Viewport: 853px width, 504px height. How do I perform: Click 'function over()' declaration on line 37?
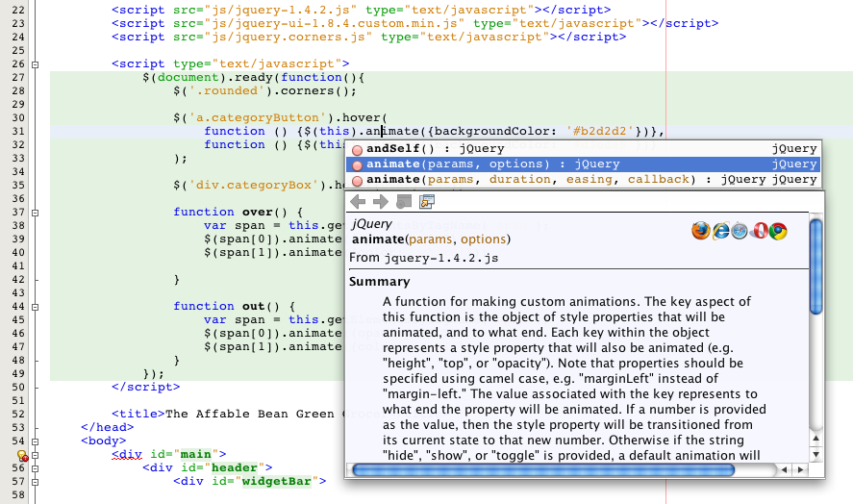pyautogui.click(x=238, y=212)
